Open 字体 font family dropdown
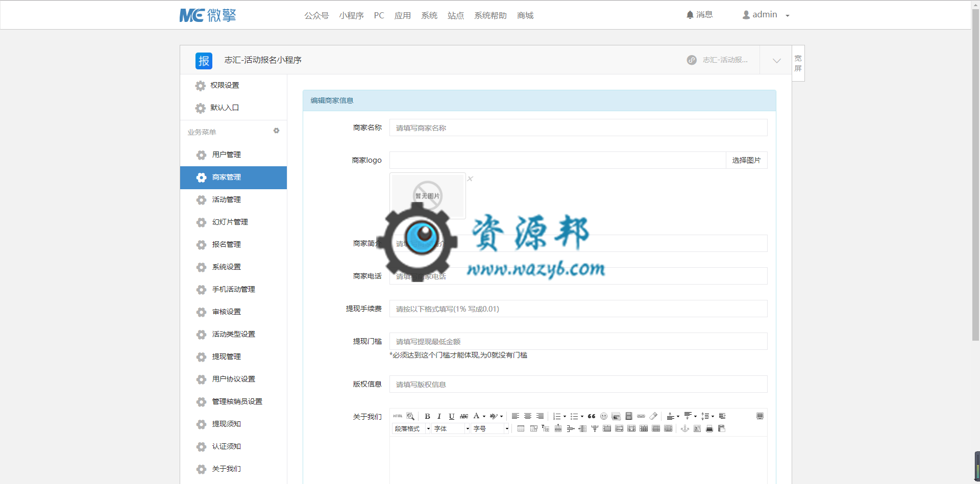Image resolution: width=980 pixels, height=484 pixels. click(x=451, y=428)
